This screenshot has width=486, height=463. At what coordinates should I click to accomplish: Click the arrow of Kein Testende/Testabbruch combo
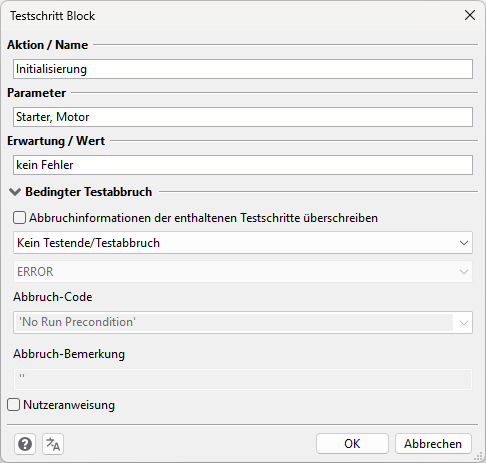[464, 243]
